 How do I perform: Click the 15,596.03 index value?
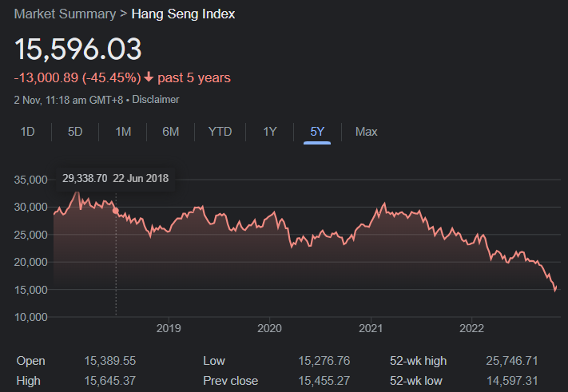[77, 49]
